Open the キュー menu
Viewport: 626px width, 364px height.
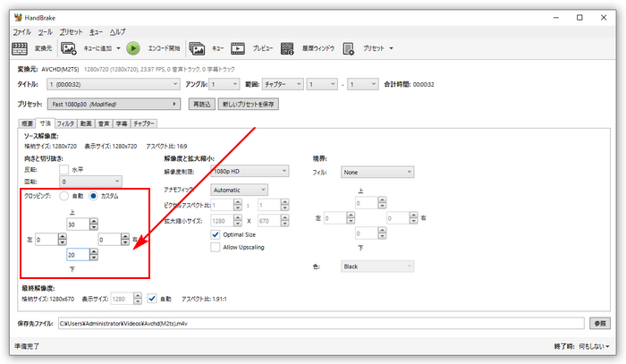point(96,32)
